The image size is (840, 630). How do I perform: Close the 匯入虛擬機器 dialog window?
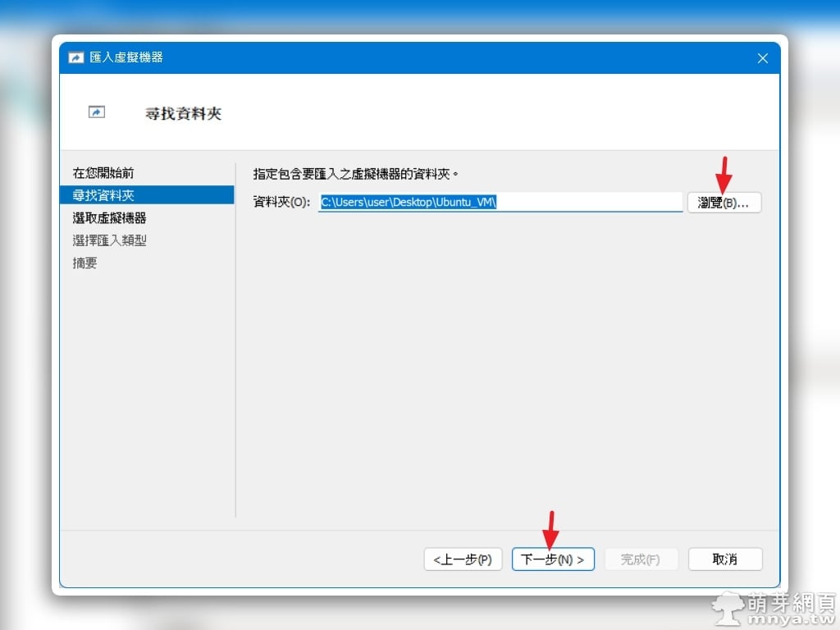point(762,58)
